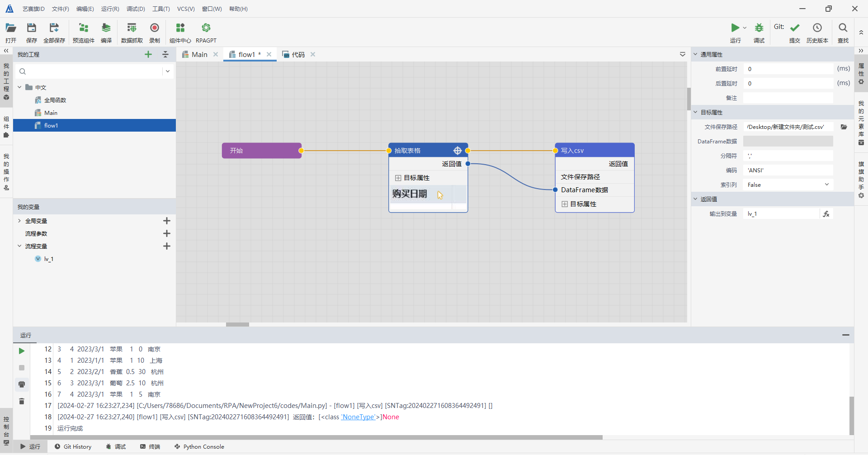Collapse the 通用属性 section
The image size is (868, 455).
point(696,54)
